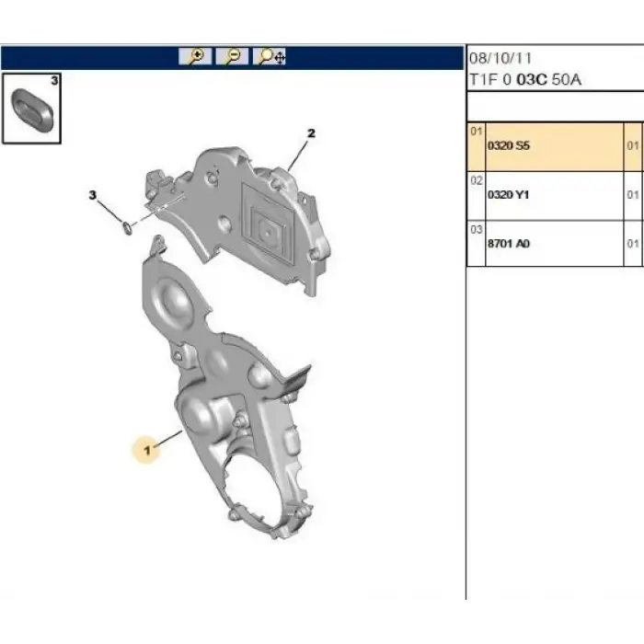Click row index 03 in parts table

[x=477, y=230]
